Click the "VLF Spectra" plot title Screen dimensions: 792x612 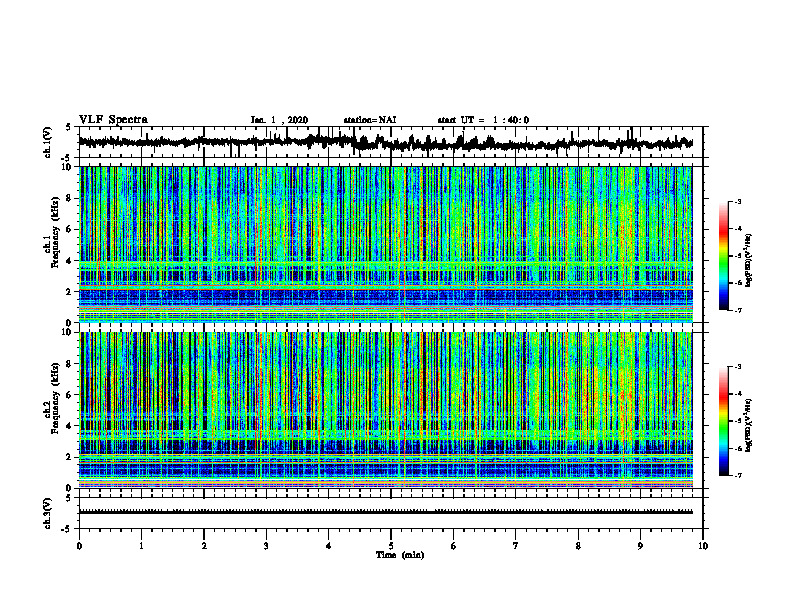pyautogui.click(x=113, y=120)
